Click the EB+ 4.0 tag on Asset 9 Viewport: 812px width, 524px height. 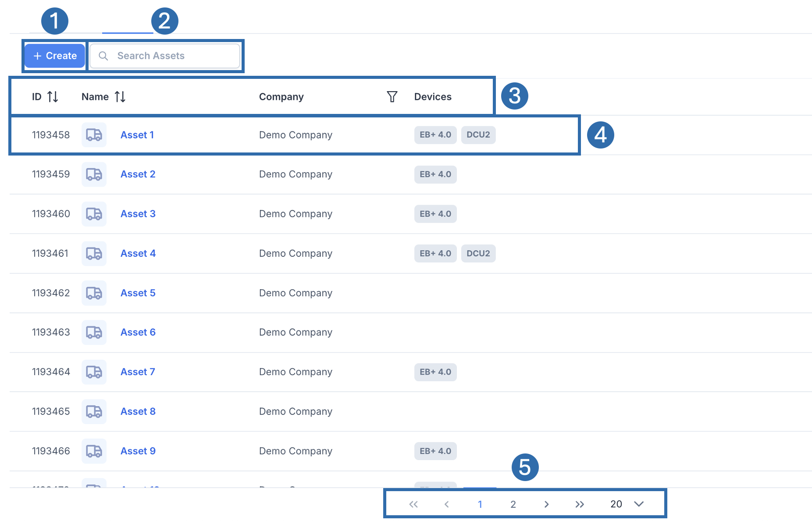tap(435, 451)
